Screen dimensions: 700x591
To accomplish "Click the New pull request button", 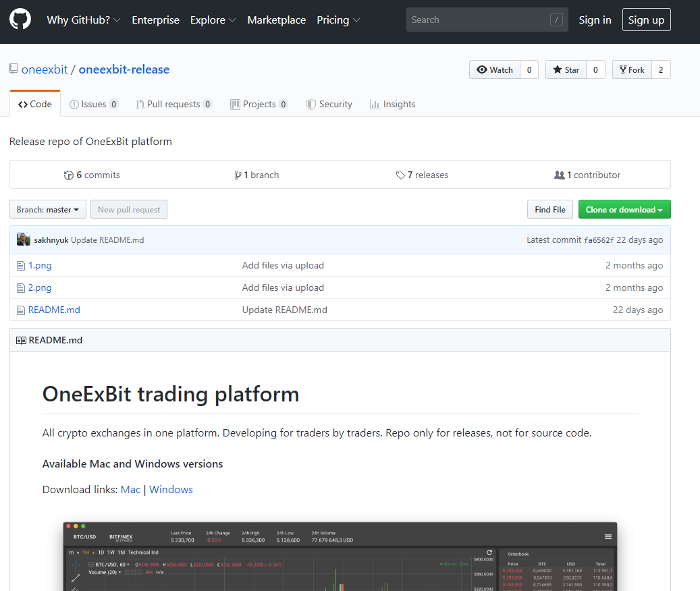I will coord(129,210).
